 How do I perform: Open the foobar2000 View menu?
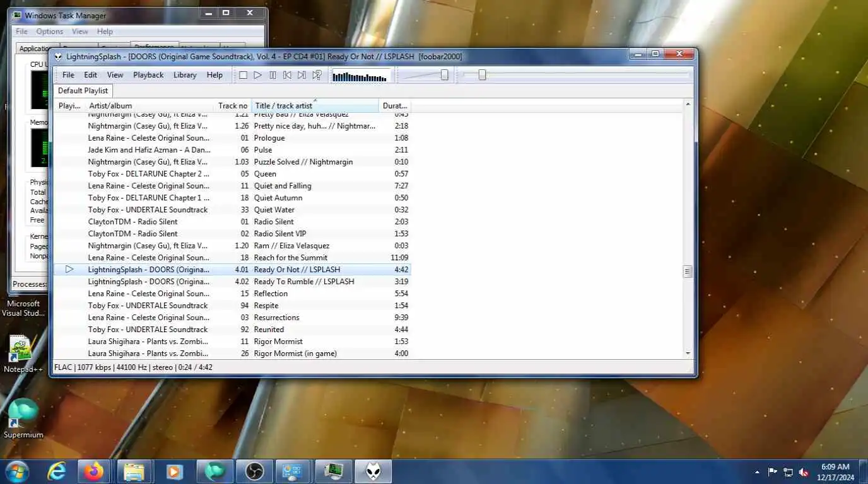click(x=115, y=75)
